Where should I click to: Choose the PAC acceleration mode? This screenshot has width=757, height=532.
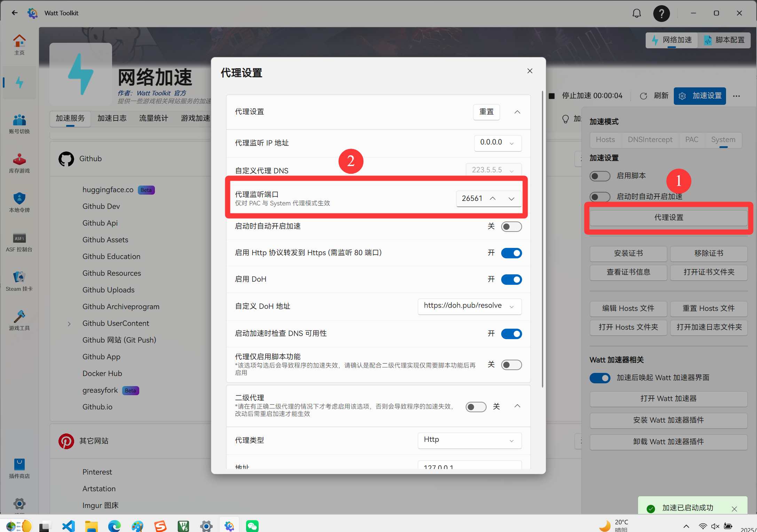click(x=692, y=140)
